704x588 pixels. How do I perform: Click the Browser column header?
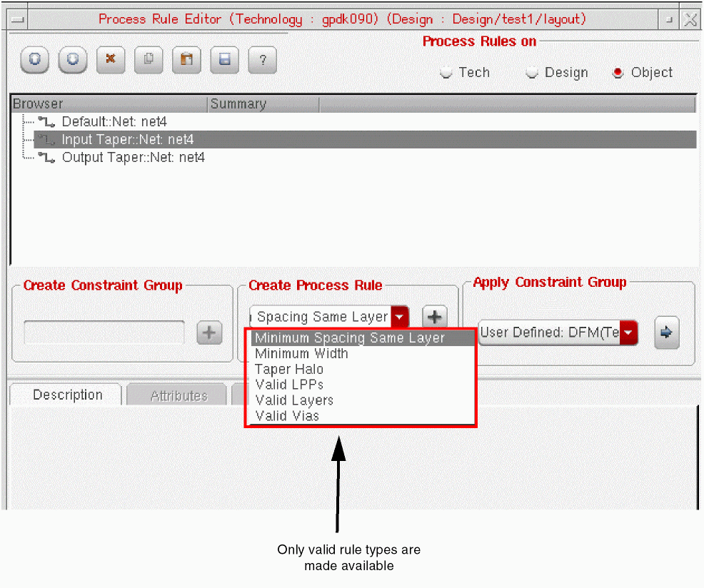click(x=109, y=103)
